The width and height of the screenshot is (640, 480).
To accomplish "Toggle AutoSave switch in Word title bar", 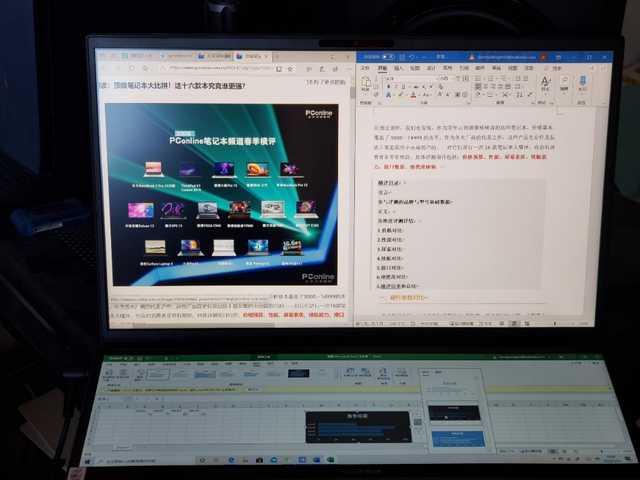I will (x=387, y=57).
